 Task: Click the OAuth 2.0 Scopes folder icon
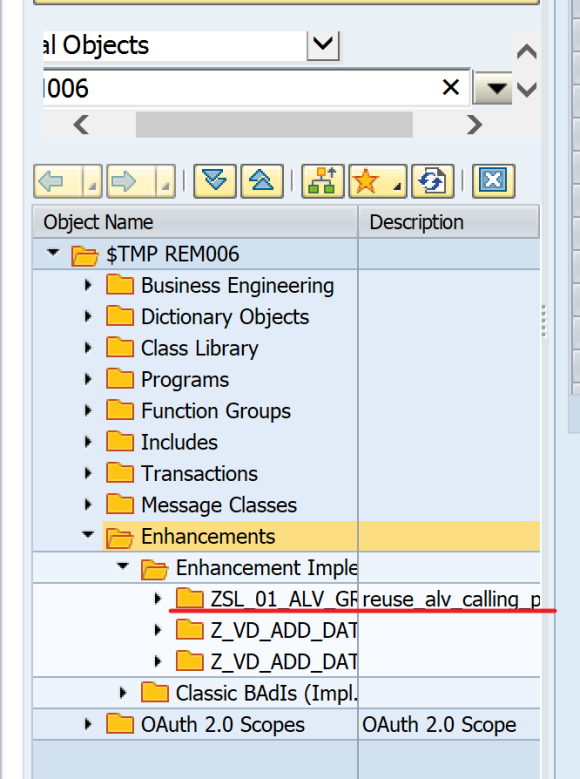(120, 724)
